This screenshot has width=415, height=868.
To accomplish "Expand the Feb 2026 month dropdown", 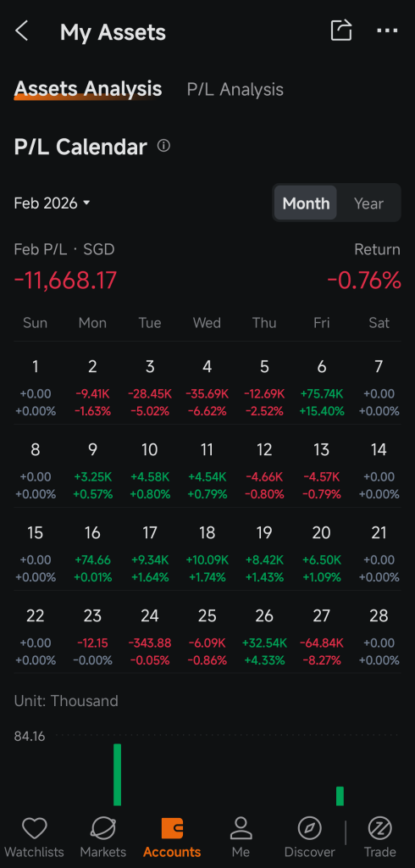I will click(52, 203).
